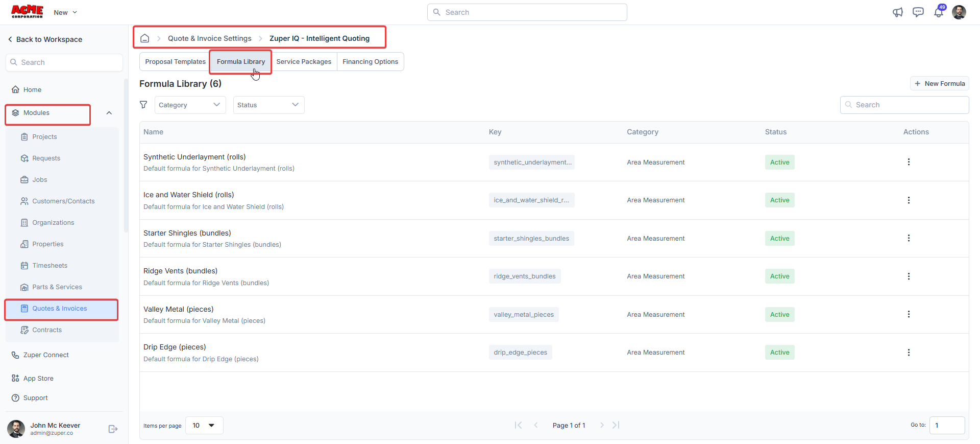Viewport: 980px width, 444px height.
Task: Switch to the Service Packages tab
Action: 304,62
